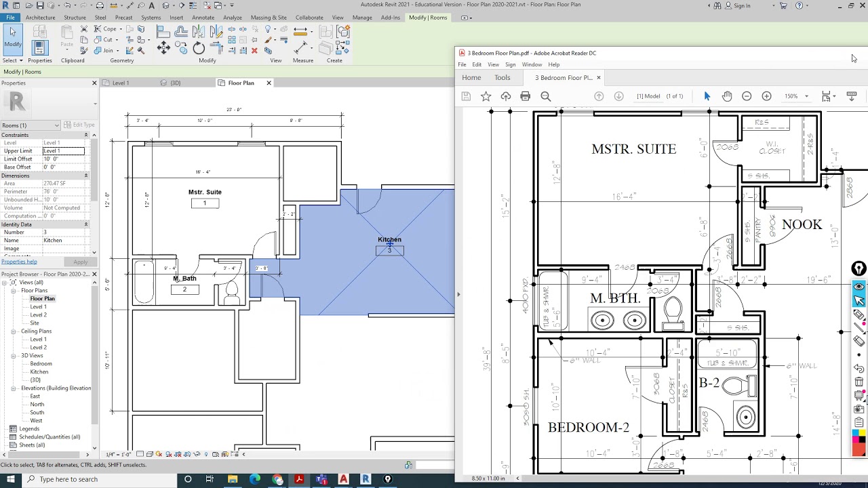Image resolution: width=868 pixels, height=488 pixels.
Task: Click the Apply button in Properties
Action: tap(80, 262)
